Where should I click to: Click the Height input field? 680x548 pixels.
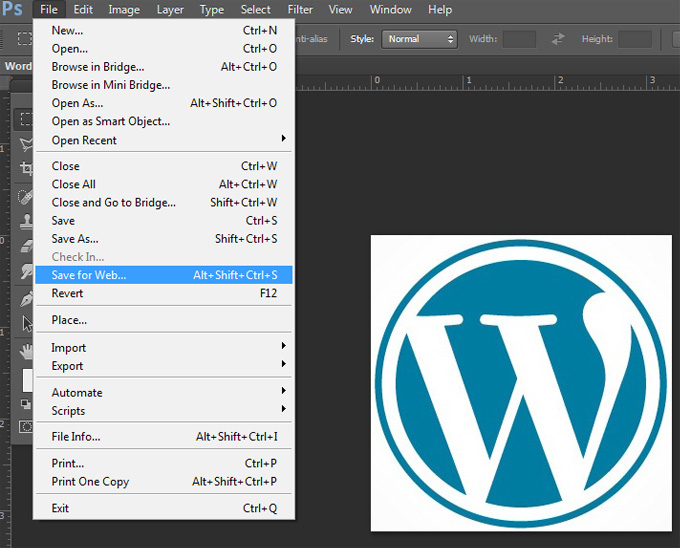[635, 39]
